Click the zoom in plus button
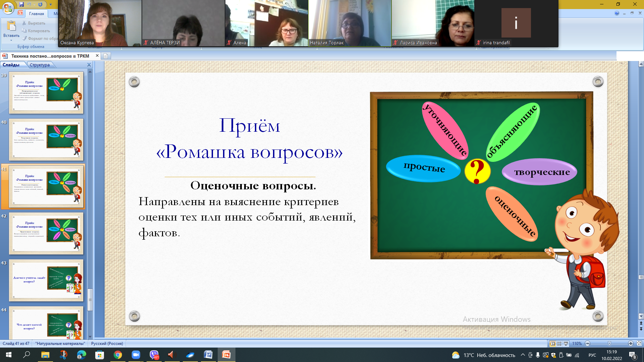The height and width of the screenshot is (362, 644). [x=631, y=344]
